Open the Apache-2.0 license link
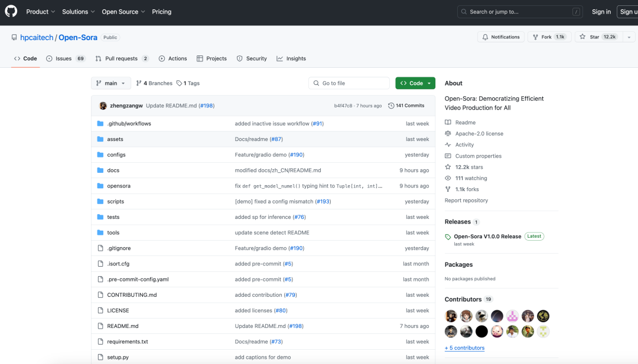Image resolution: width=638 pixels, height=364 pixels. (479, 134)
